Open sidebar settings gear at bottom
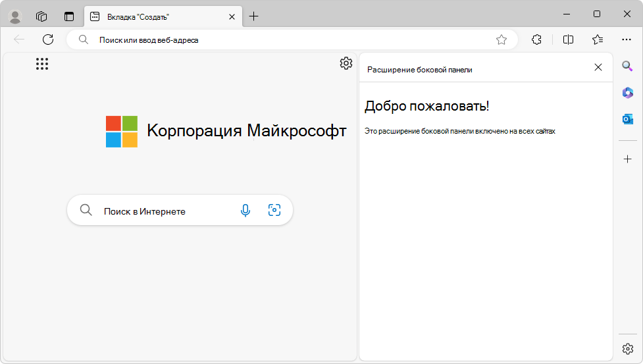Image resolution: width=643 pixels, height=364 pixels. coord(627,349)
